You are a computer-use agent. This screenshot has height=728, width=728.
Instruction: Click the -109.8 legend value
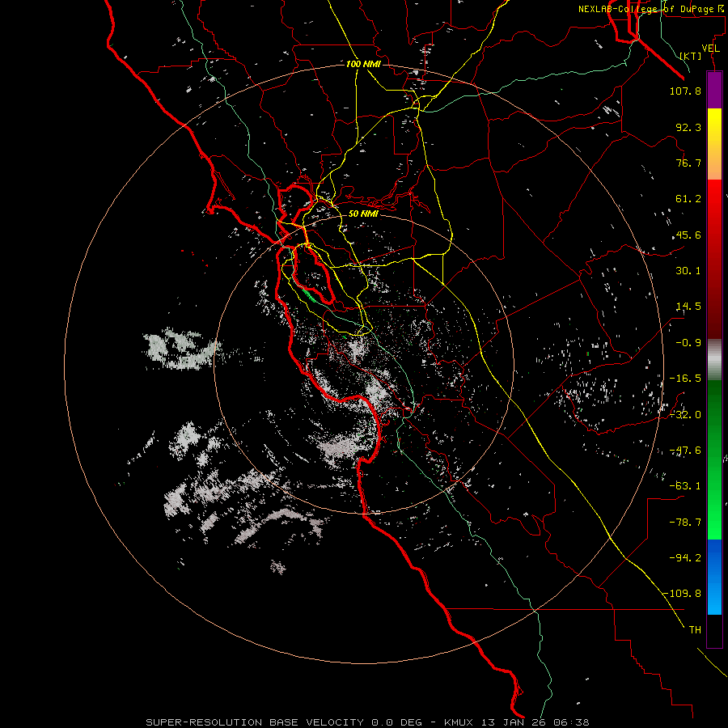pos(683,594)
